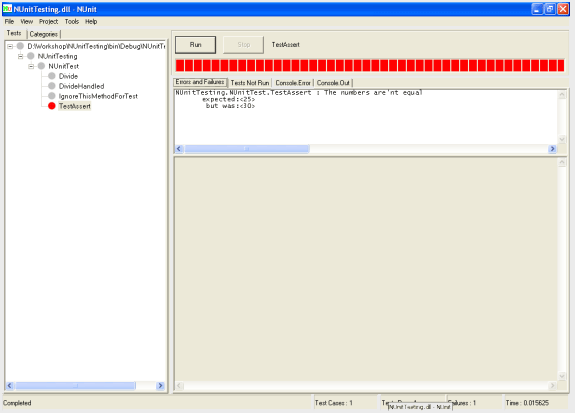Restore down the NUnit window
575x413 pixels.
coord(550,9)
